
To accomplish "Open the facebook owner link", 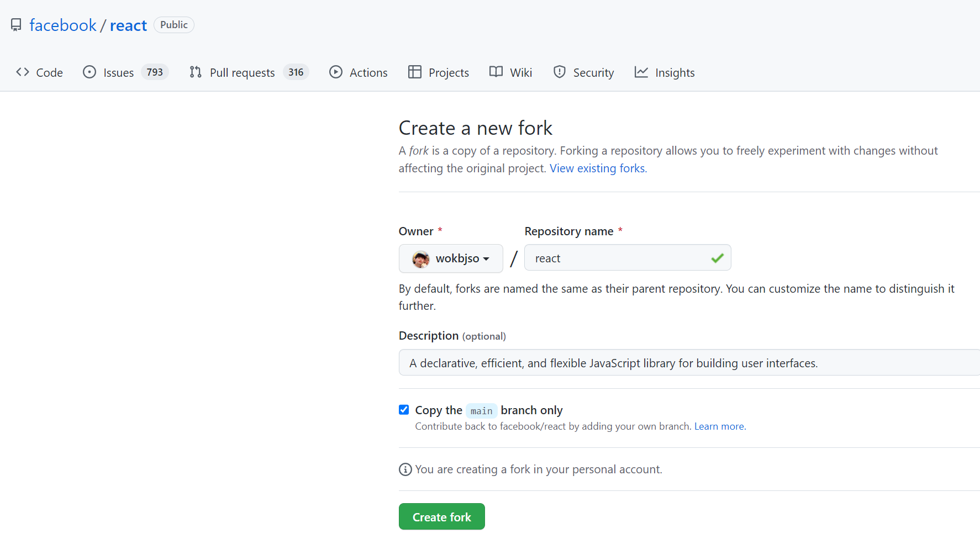I will point(63,25).
